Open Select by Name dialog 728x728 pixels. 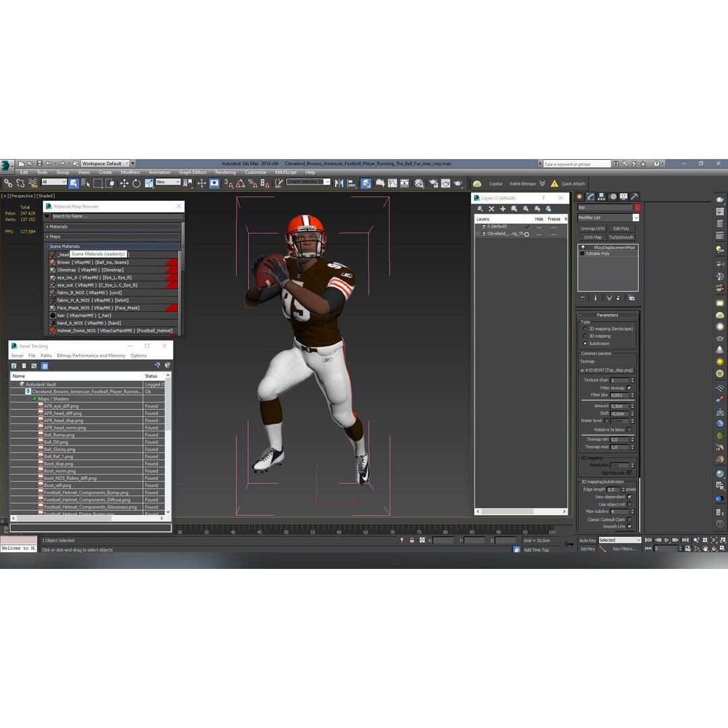[x=86, y=183]
